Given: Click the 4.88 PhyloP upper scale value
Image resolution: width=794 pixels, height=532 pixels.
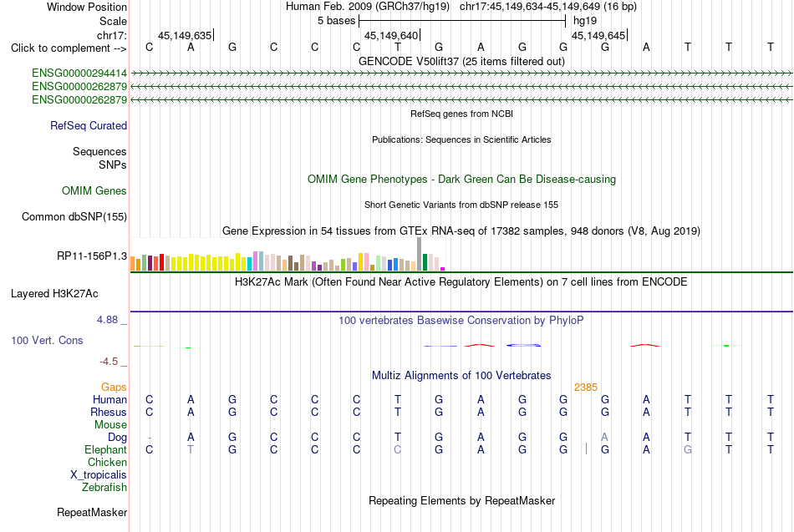Looking at the screenshot, I should (107, 320).
